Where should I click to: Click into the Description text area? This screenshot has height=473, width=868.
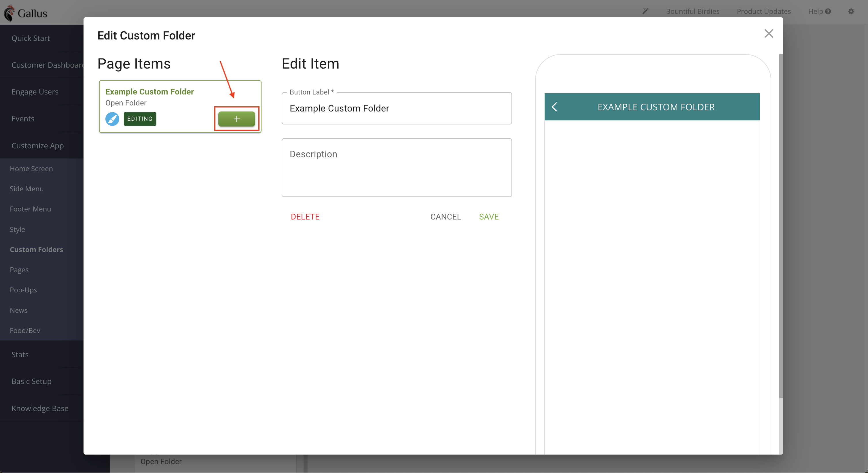point(397,168)
